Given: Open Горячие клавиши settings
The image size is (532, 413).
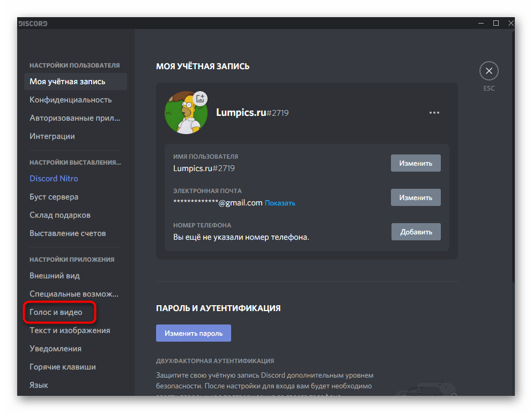Looking at the screenshot, I should 63,367.
